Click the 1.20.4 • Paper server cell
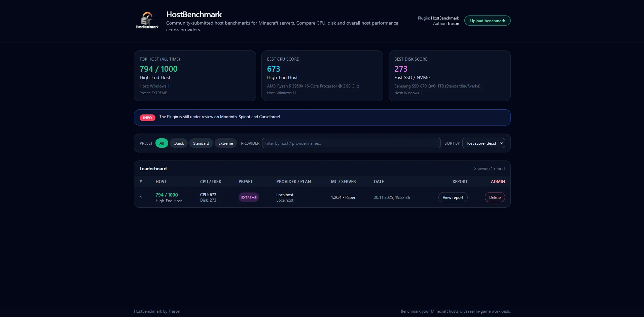 (343, 198)
